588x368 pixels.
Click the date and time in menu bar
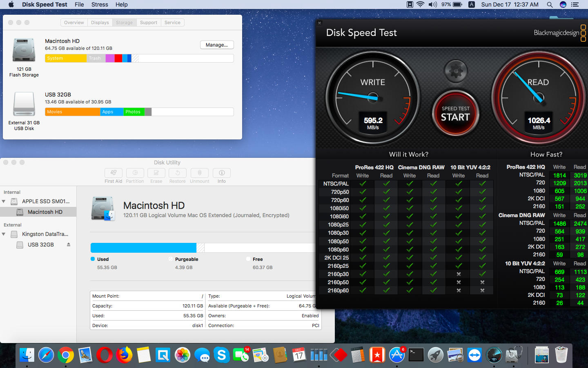(x=510, y=4)
